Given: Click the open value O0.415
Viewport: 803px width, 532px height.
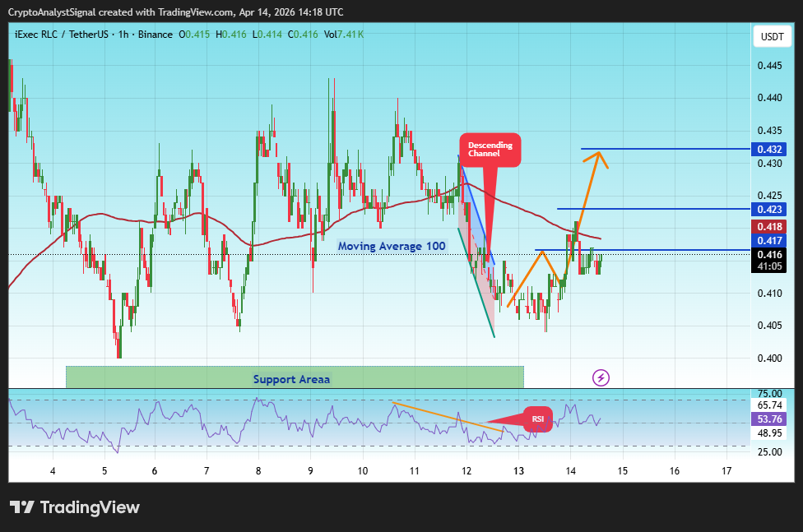Looking at the screenshot, I should point(194,35).
